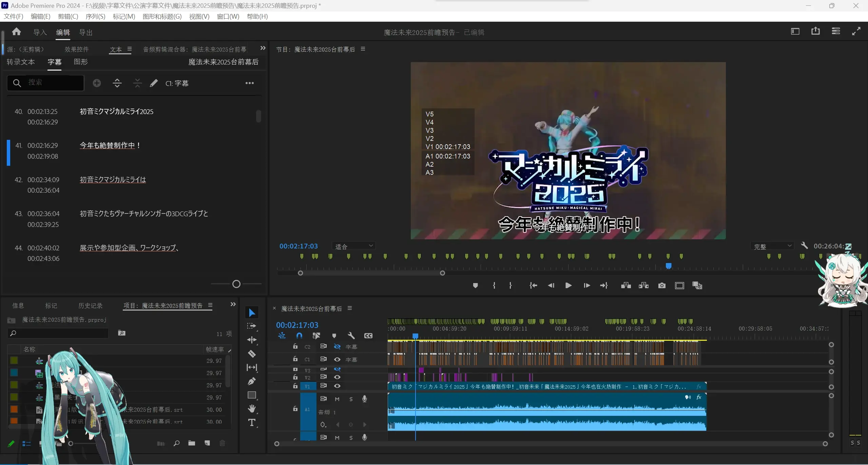868x465 pixels.
Task: Toggle closed captions CC track options
Action: 368,336
